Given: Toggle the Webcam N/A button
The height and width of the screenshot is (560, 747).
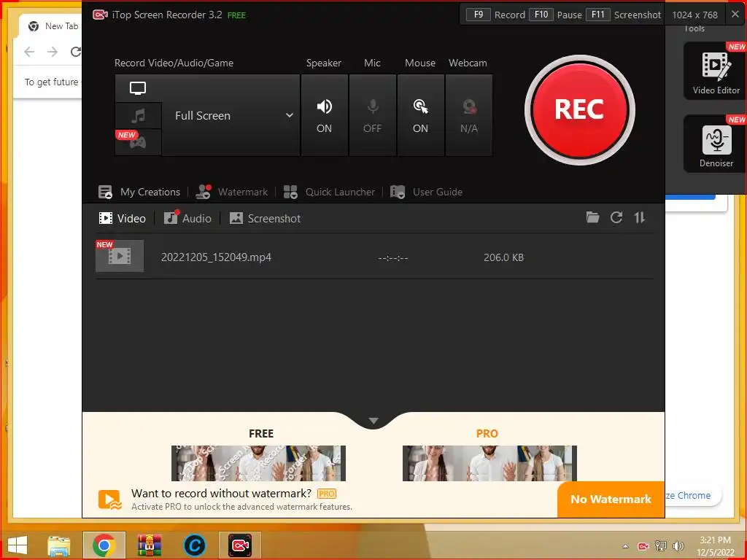Looking at the screenshot, I should (x=469, y=115).
